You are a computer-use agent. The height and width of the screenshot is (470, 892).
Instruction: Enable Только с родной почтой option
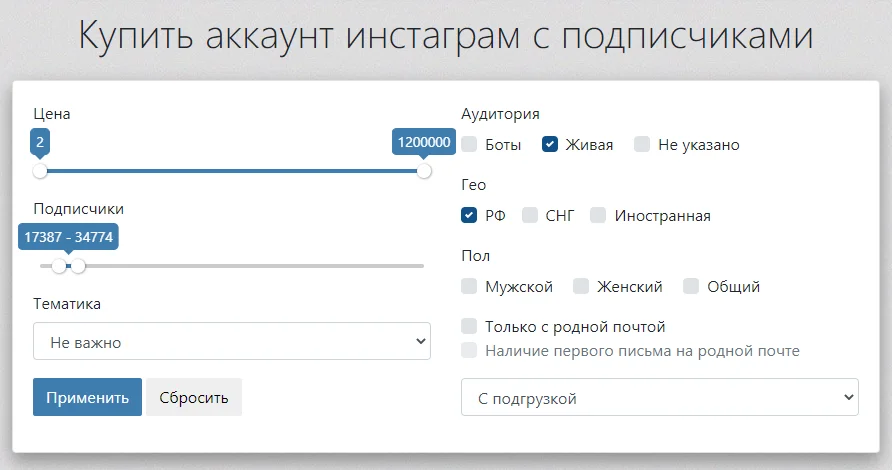click(469, 326)
